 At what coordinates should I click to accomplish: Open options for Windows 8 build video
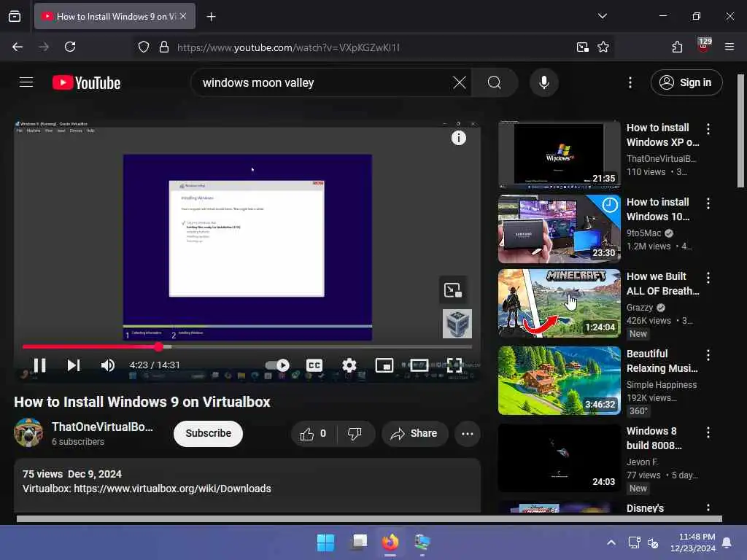pos(708,432)
